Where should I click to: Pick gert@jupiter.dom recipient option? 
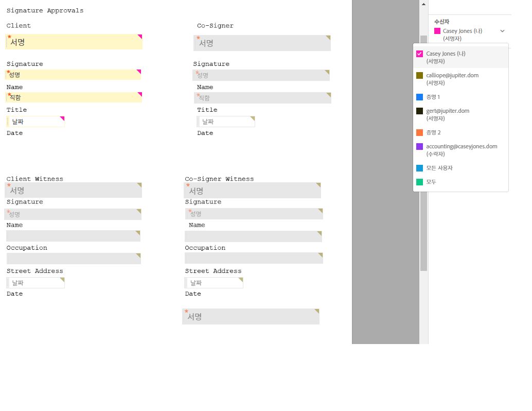[460, 114]
